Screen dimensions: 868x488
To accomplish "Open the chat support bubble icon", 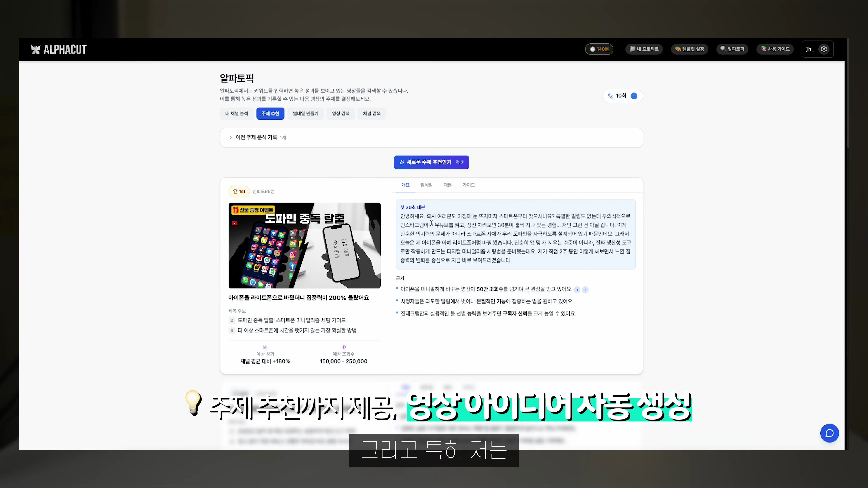I will (829, 433).
